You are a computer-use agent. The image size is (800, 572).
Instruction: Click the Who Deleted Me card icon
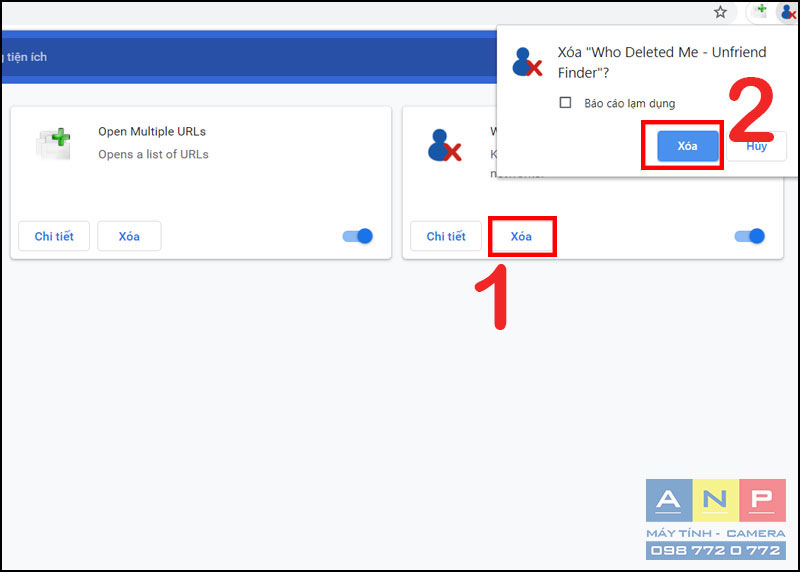(444, 145)
